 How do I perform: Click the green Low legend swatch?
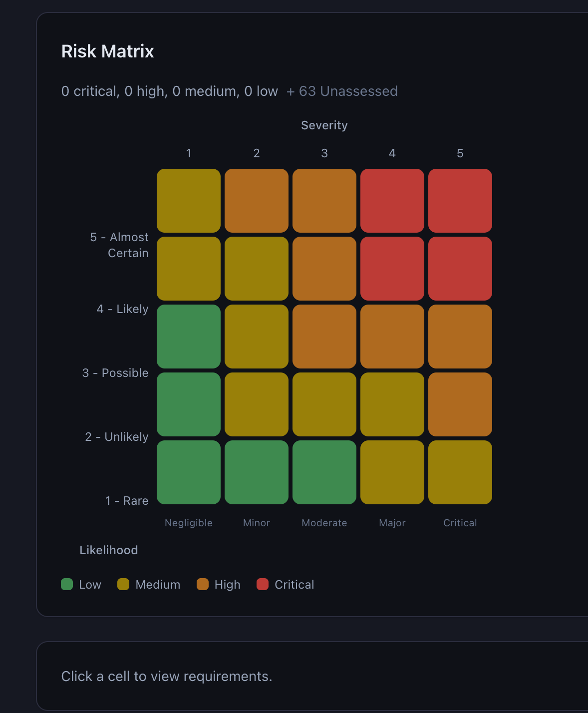(67, 584)
